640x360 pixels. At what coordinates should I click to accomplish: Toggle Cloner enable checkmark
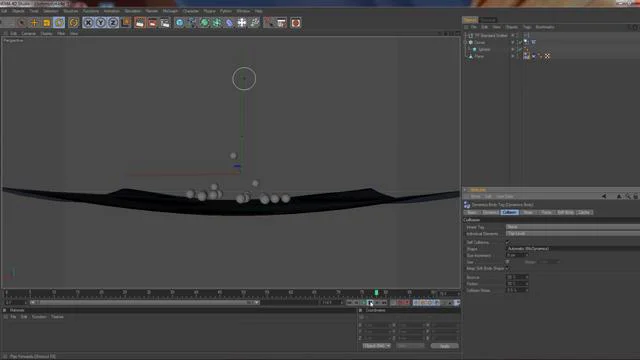(x=519, y=42)
